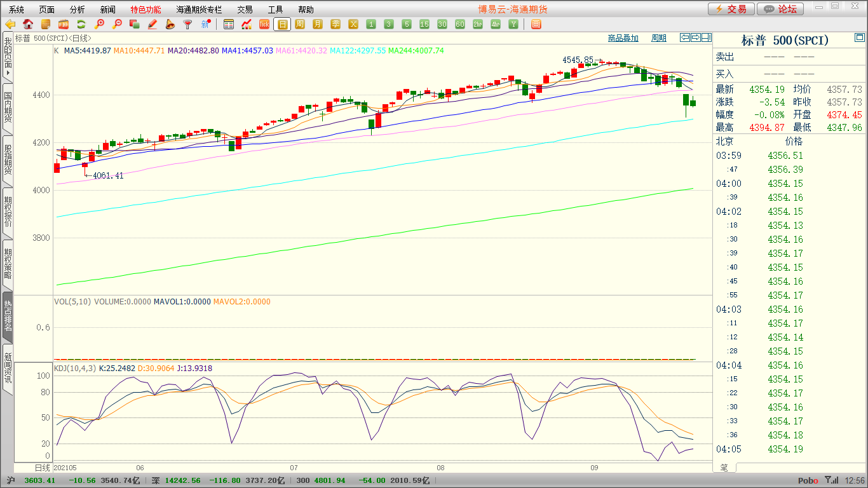
Task: Click the 新 news icon
Action: [x=205, y=24]
